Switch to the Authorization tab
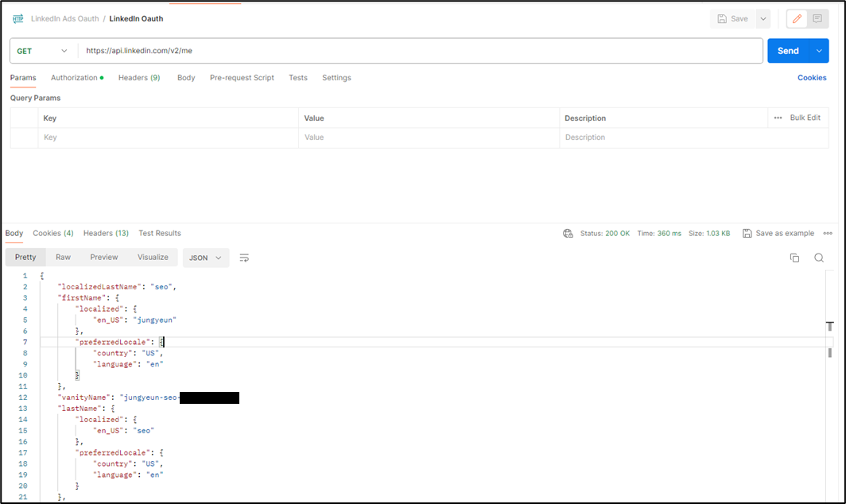Viewport: 846px width, 504px height. pyautogui.click(x=77, y=78)
